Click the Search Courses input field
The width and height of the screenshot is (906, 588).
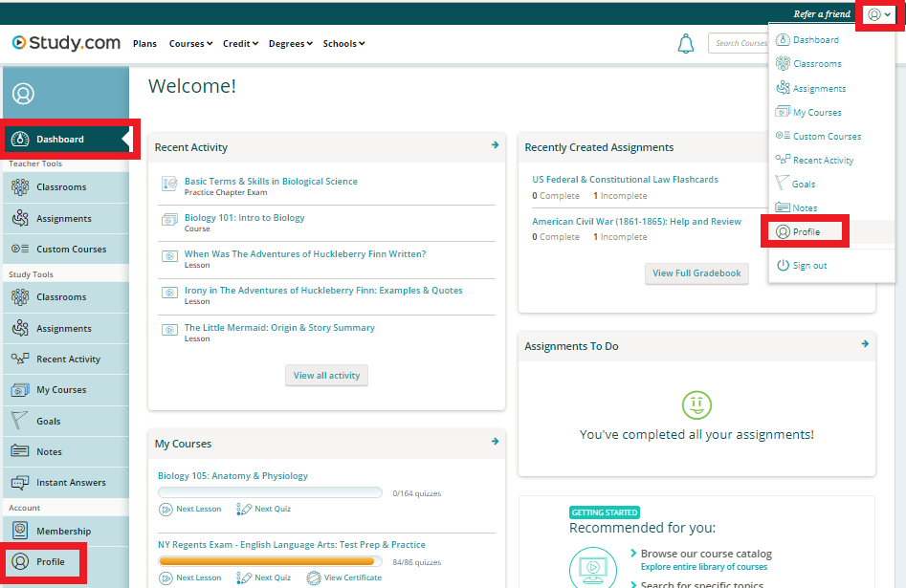pos(740,43)
